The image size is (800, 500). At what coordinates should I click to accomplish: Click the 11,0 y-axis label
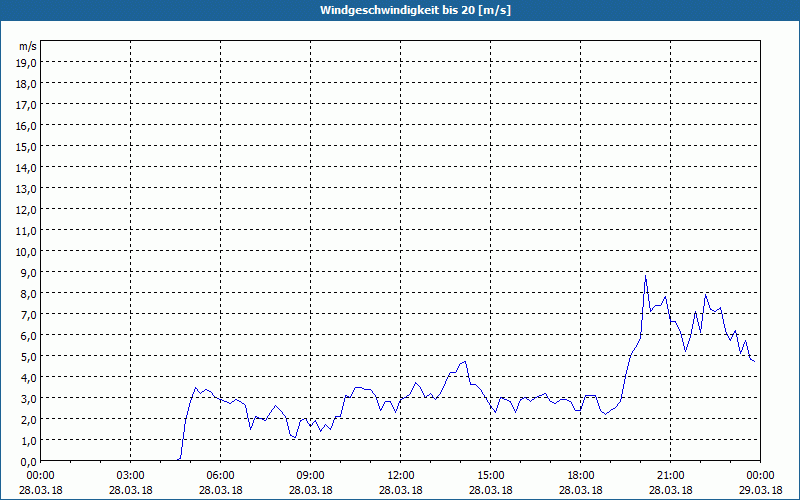coord(28,231)
